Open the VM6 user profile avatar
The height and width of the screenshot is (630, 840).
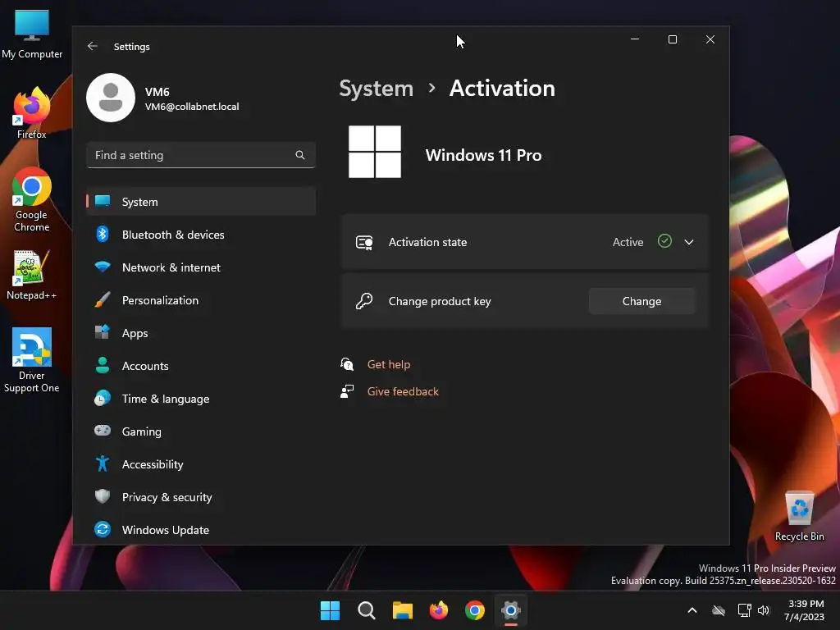(111, 98)
